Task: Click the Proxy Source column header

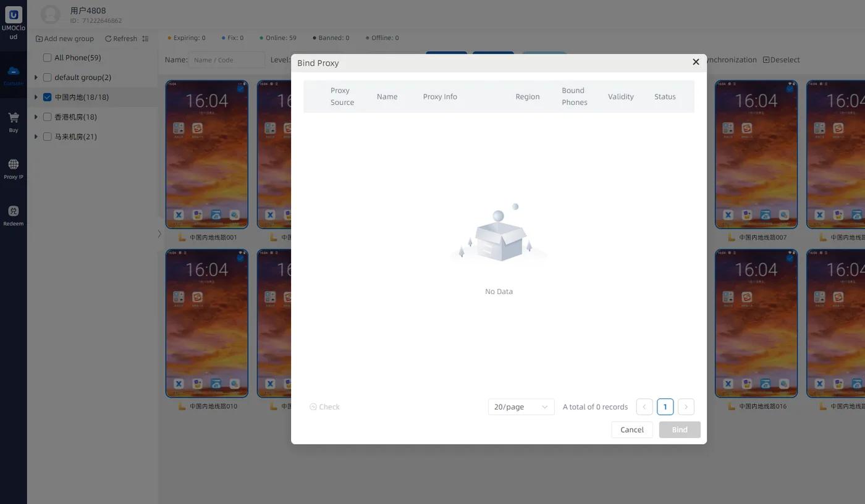Action: (342, 96)
